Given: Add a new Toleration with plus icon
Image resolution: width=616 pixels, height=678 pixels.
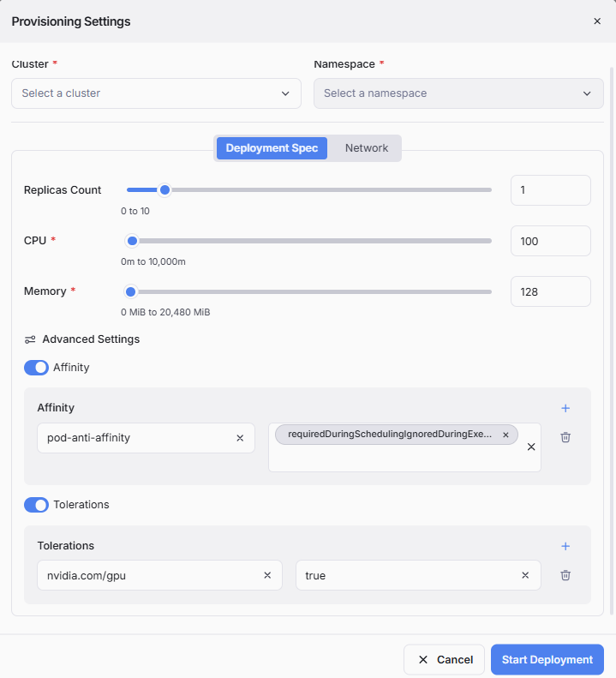Looking at the screenshot, I should point(565,546).
